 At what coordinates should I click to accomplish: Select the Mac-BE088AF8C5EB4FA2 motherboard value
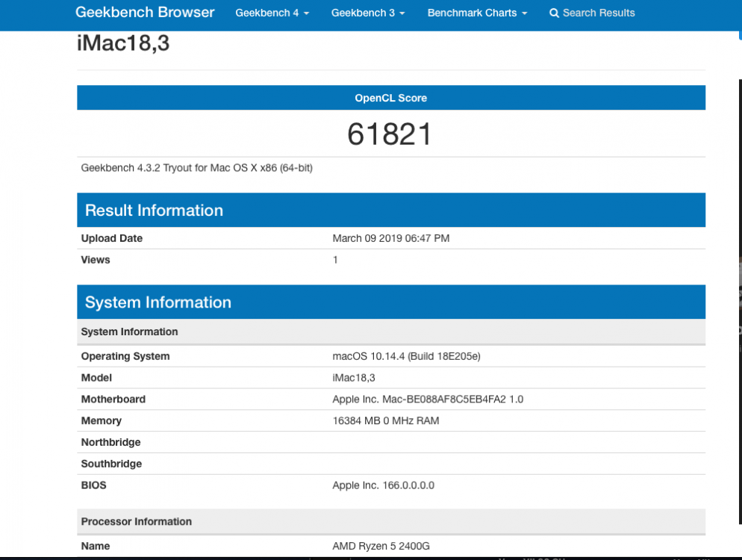[x=428, y=399]
